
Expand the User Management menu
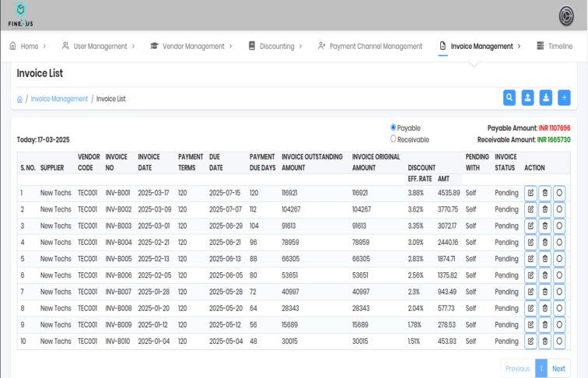pyautogui.click(x=100, y=47)
